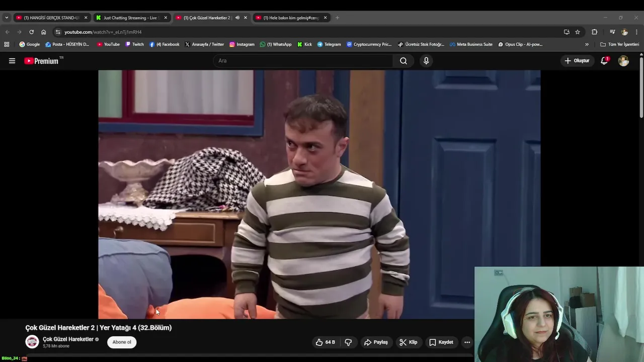This screenshot has height=362, width=644.
Task: Click the Abone ol subscribe button
Action: point(122,342)
